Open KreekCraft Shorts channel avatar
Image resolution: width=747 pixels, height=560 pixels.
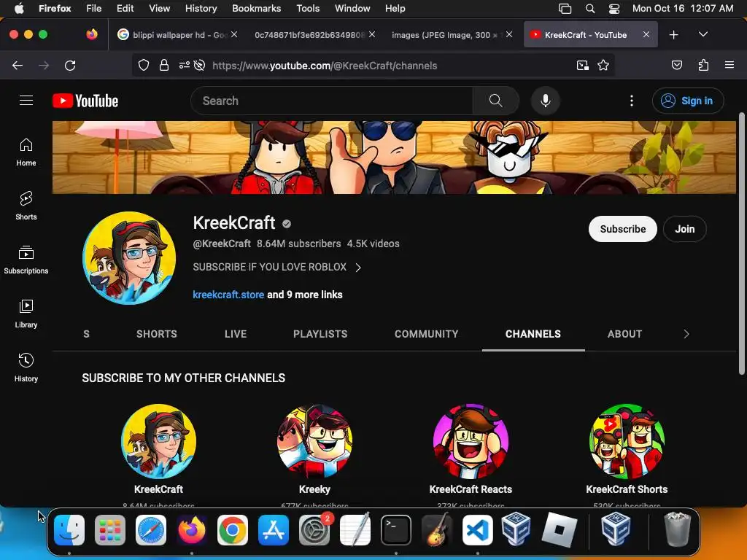tap(627, 441)
